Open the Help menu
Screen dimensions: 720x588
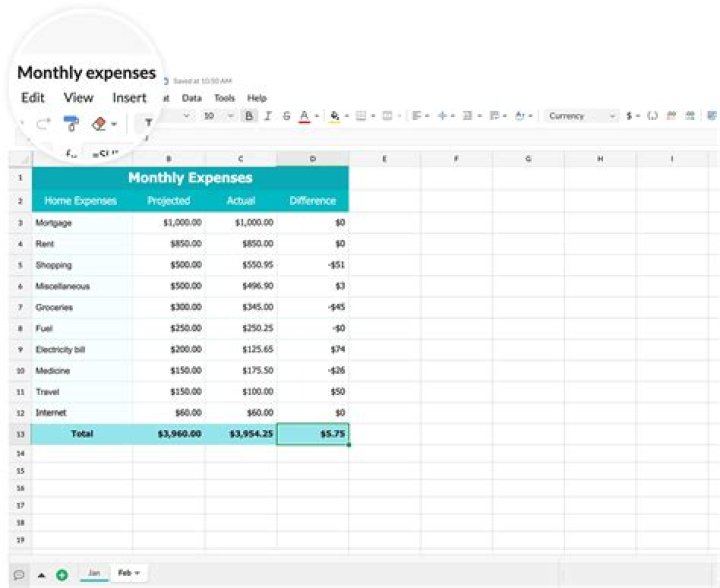coord(257,98)
